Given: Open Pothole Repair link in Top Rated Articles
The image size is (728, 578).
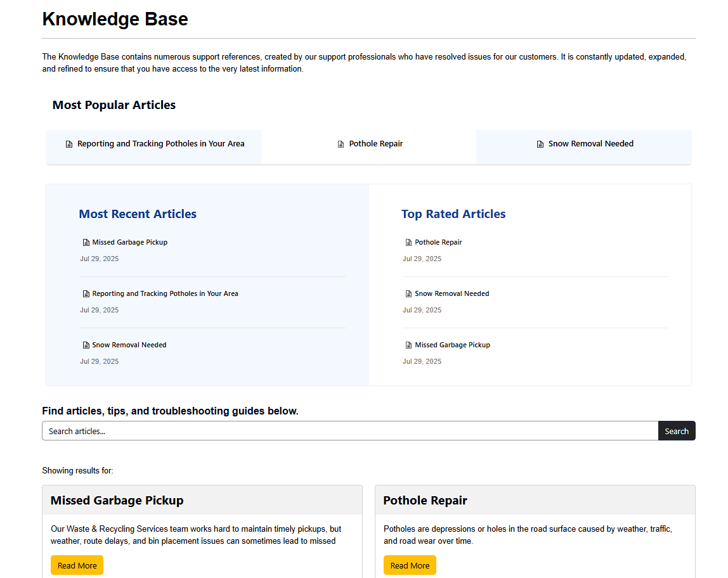Looking at the screenshot, I should click(x=438, y=242).
